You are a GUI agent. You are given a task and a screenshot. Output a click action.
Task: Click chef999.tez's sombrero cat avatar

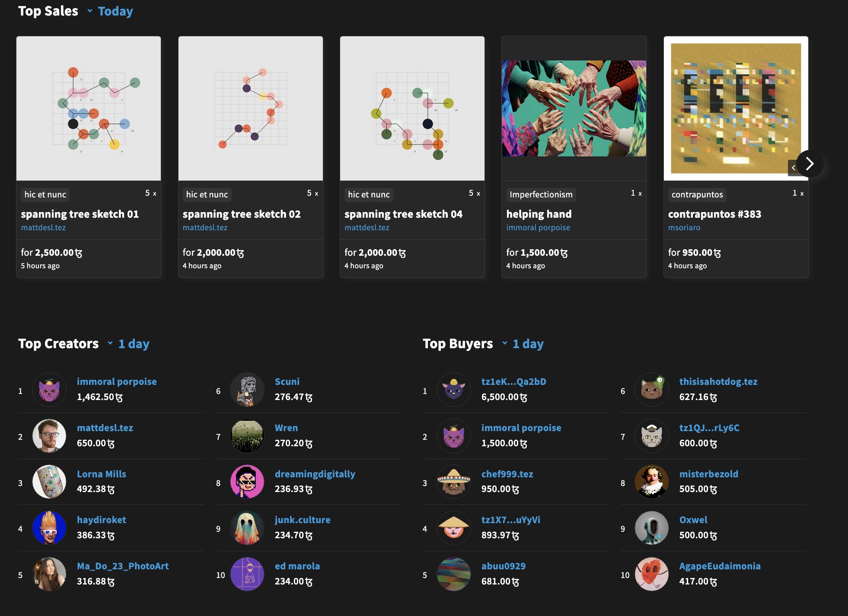click(453, 482)
